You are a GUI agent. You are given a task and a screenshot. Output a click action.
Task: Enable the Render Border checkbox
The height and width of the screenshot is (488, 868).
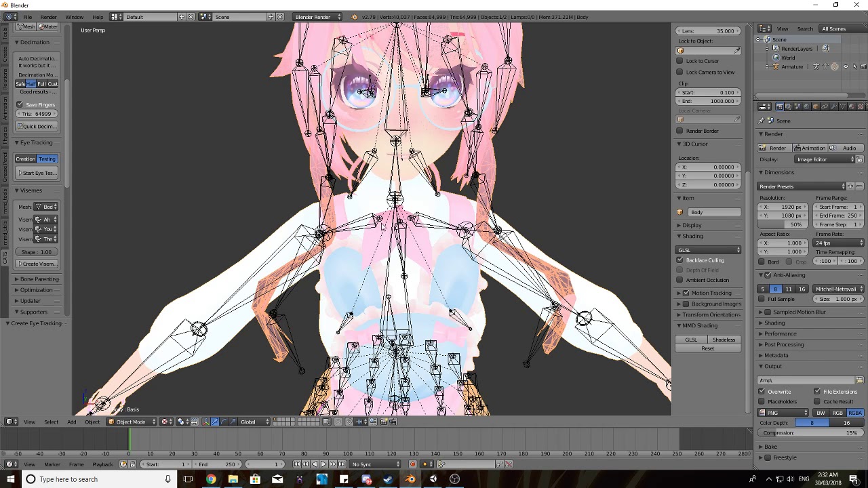click(x=680, y=131)
